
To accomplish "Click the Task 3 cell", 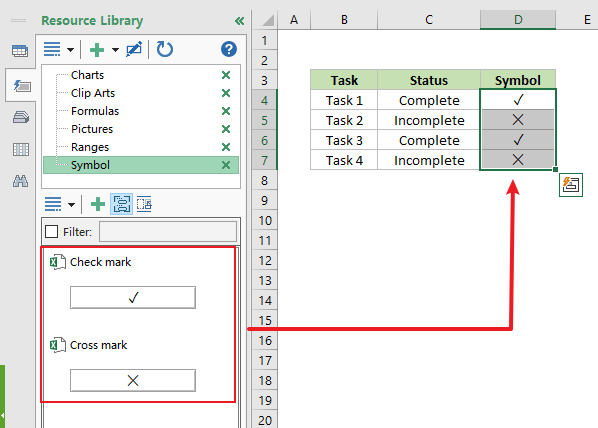I will click(x=344, y=140).
